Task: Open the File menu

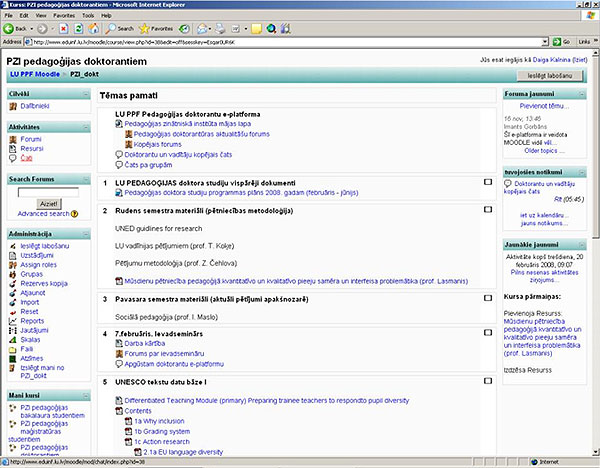Action: tap(8, 16)
